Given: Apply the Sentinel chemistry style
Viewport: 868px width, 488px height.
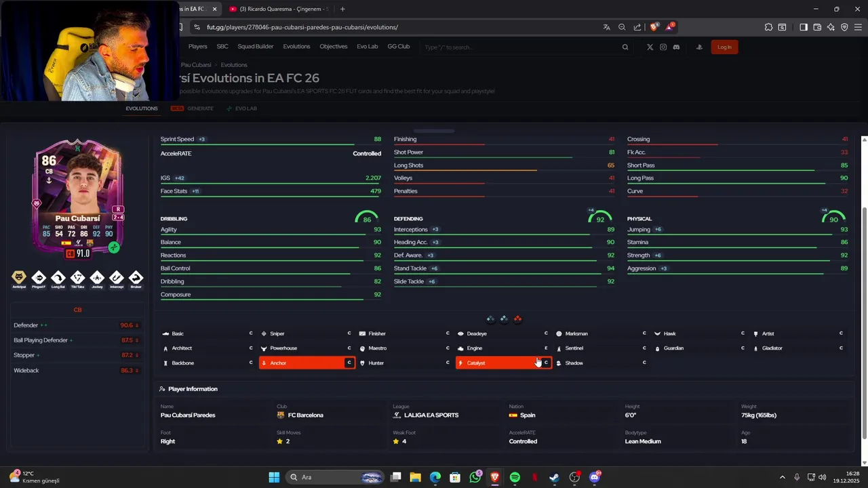Looking at the screenshot, I should [601, 348].
